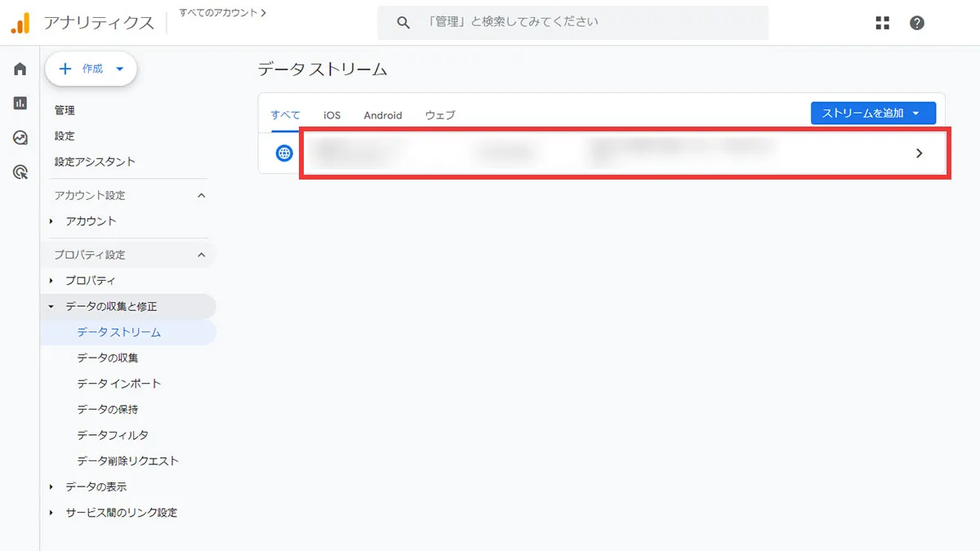Screen dimensions: 980x551
Task: Click the search magnifier icon
Action: [x=403, y=22]
